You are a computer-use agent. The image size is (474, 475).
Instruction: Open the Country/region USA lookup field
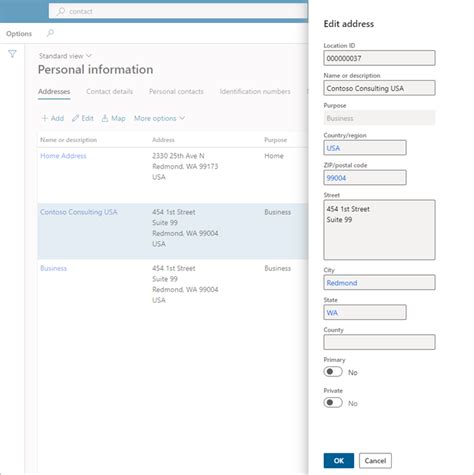tap(365, 148)
